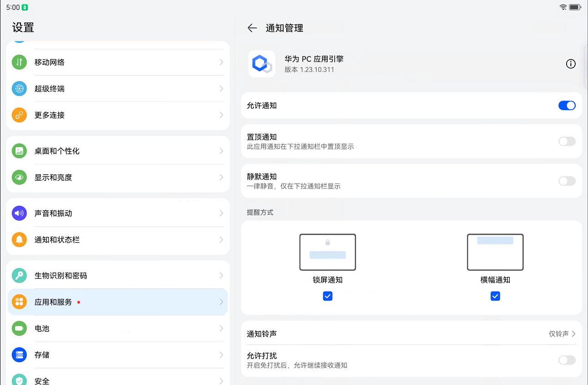Click the back arrow in 通知管理 header
The width and height of the screenshot is (588, 385).
pos(252,28)
